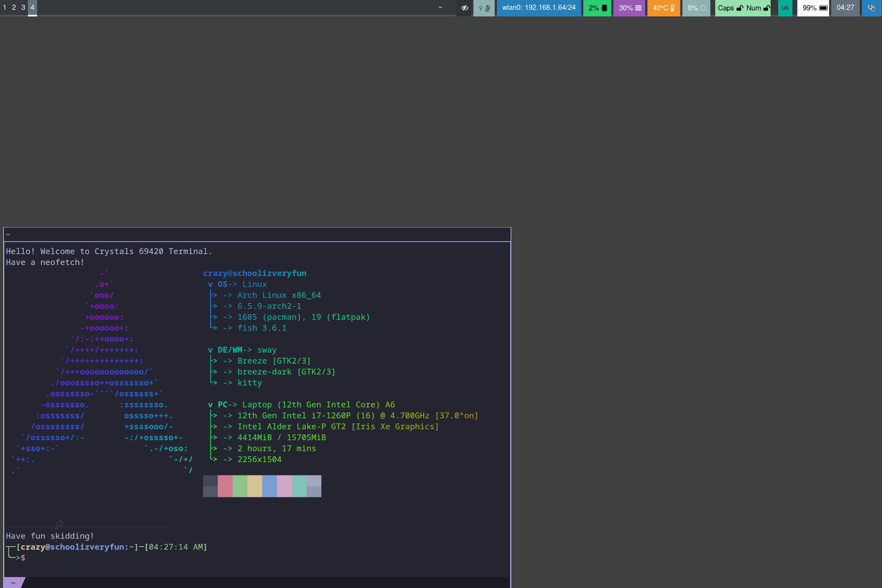Image resolution: width=882 pixels, height=588 pixels.
Task: Expand the DE/WM section in neofetch
Action: pyautogui.click(x=209, y=349)
